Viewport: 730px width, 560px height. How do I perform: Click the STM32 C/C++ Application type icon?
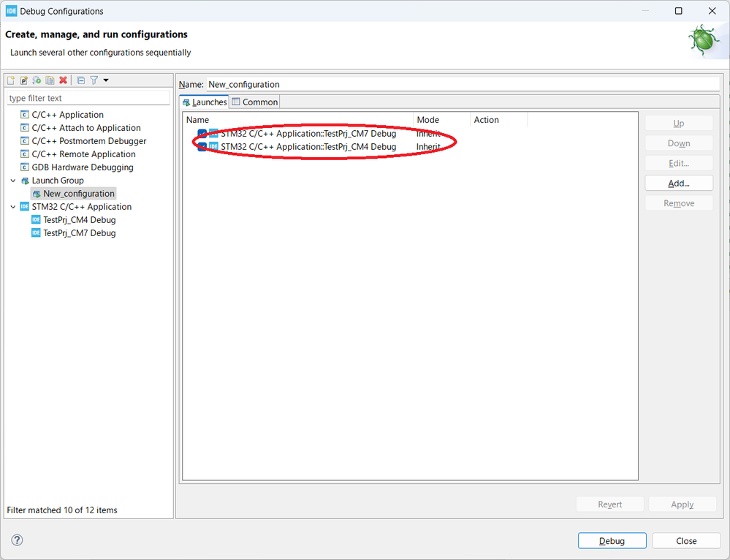tap(25, 206)
